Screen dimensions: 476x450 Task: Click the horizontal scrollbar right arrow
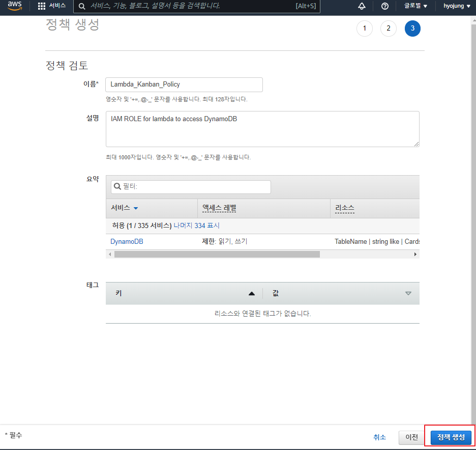click(x=415, y=255)
